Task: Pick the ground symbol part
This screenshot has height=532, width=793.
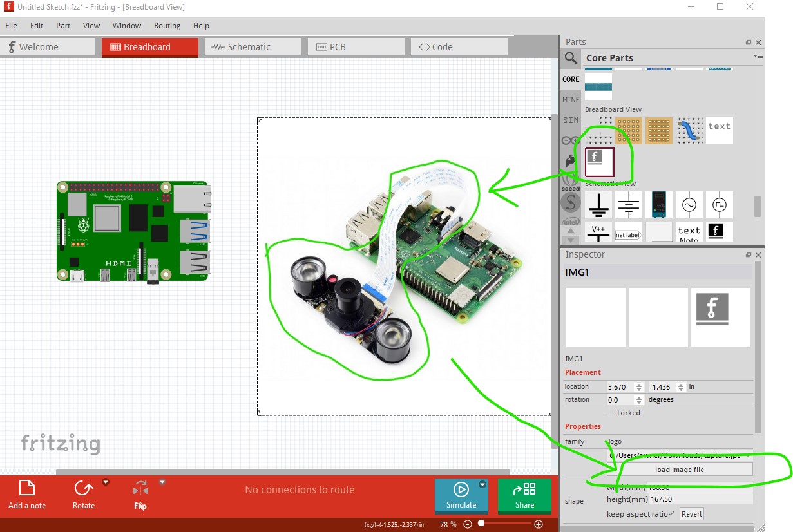Action: (x=598, y=205)
